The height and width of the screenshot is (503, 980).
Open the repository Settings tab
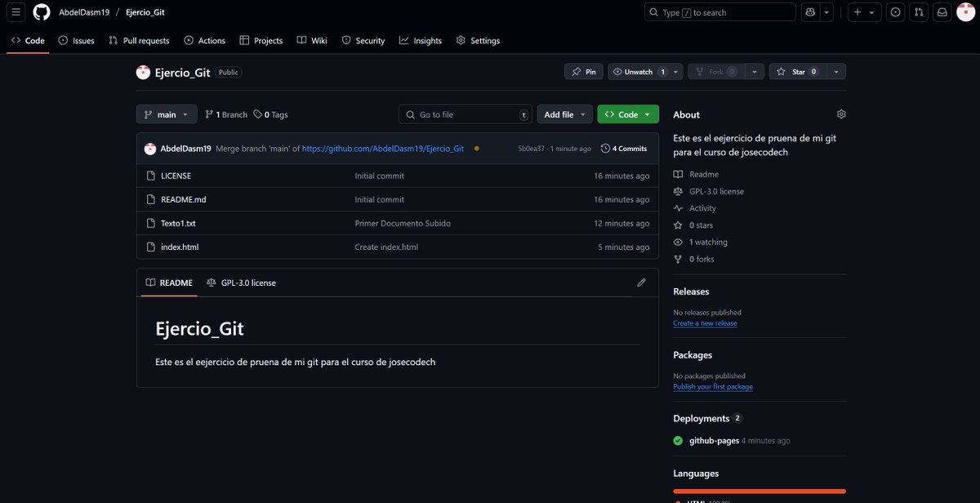478,40
